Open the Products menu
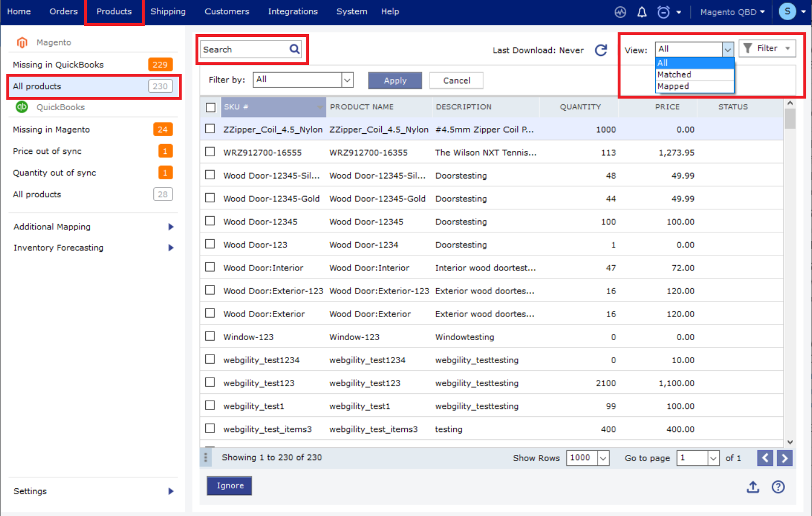The width and height of the screenshot is (812, 516). pyautogui.click(x=114, y=12)
